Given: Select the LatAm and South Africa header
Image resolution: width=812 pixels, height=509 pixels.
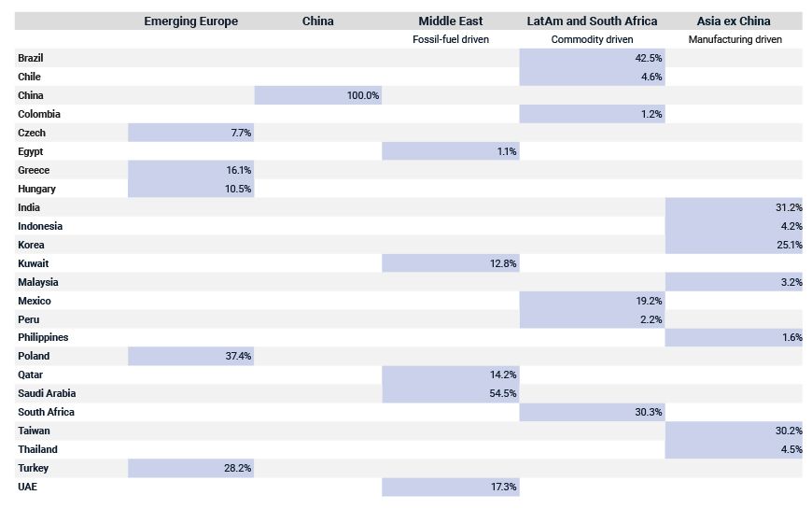Looking at the screenshot, I should (x=592, y=21).
